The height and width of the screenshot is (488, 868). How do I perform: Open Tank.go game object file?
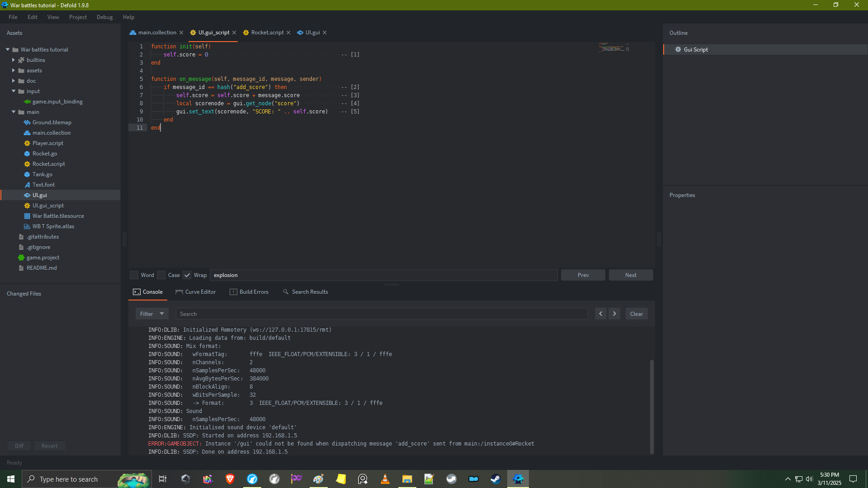tap(42, 174)
